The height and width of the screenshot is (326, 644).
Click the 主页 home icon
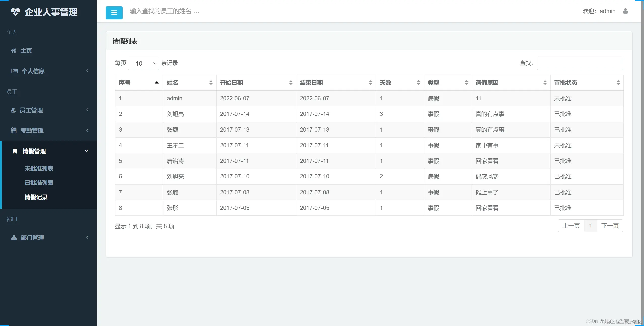14,51
